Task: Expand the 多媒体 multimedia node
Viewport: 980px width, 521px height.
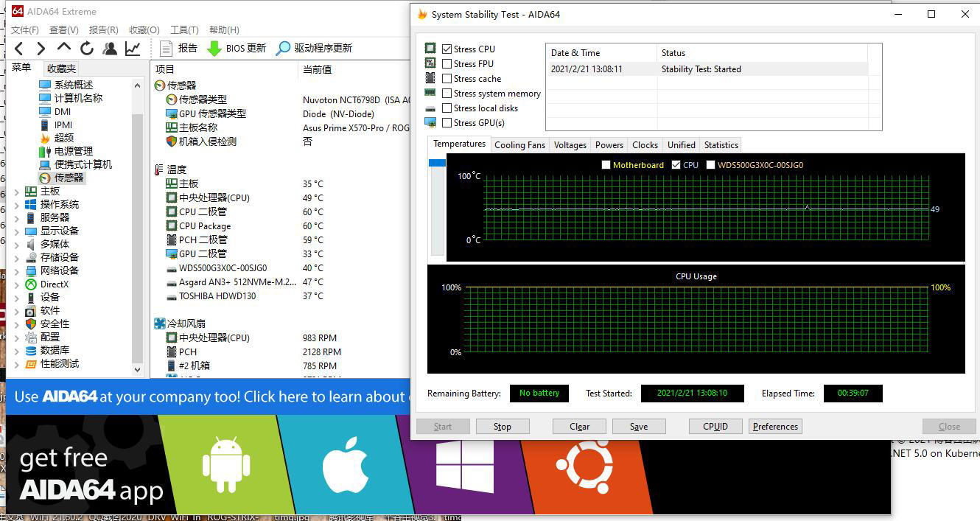Action: click(x=17, y=244)
